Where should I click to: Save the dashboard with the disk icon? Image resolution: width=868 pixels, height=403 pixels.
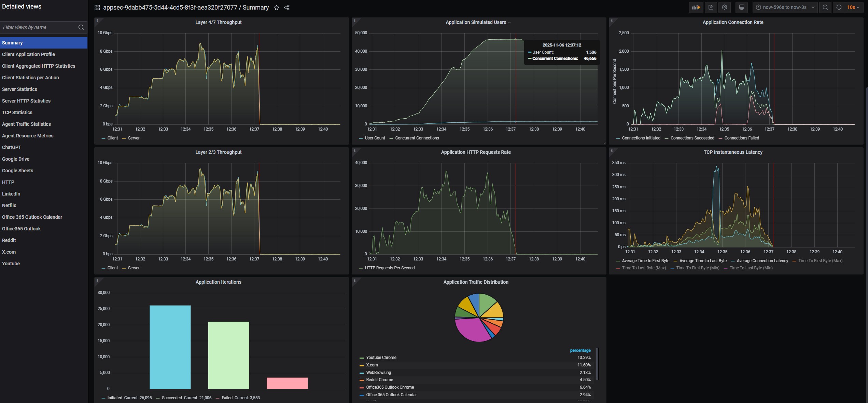pos(711,7)
